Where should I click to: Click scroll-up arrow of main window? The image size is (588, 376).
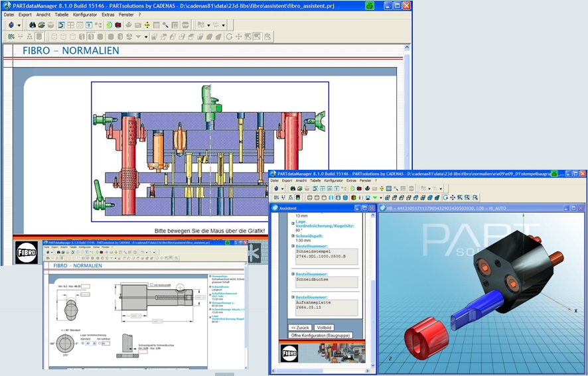407,48
